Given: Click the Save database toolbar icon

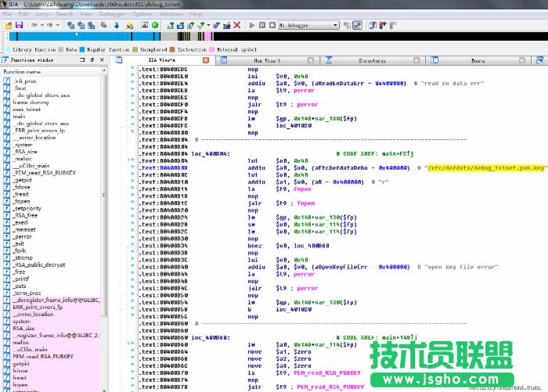Looking at the screenshot, I should [x=19, y=25].
